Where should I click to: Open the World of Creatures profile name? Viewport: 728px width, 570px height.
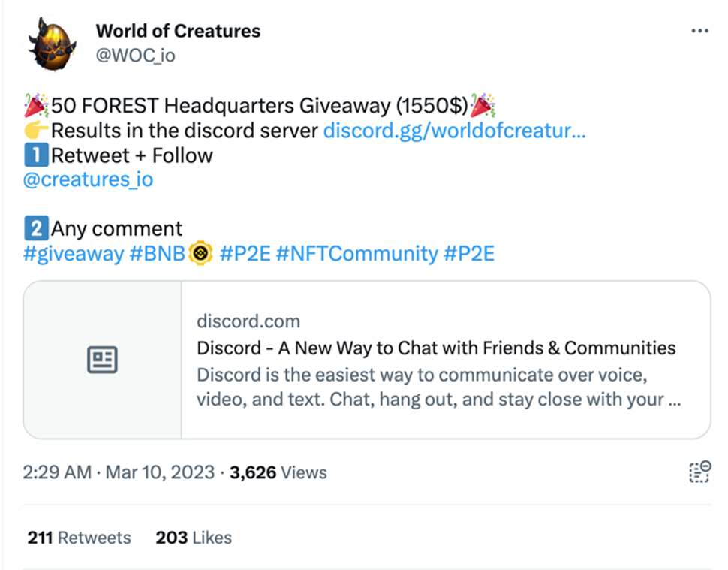point(178,32)
